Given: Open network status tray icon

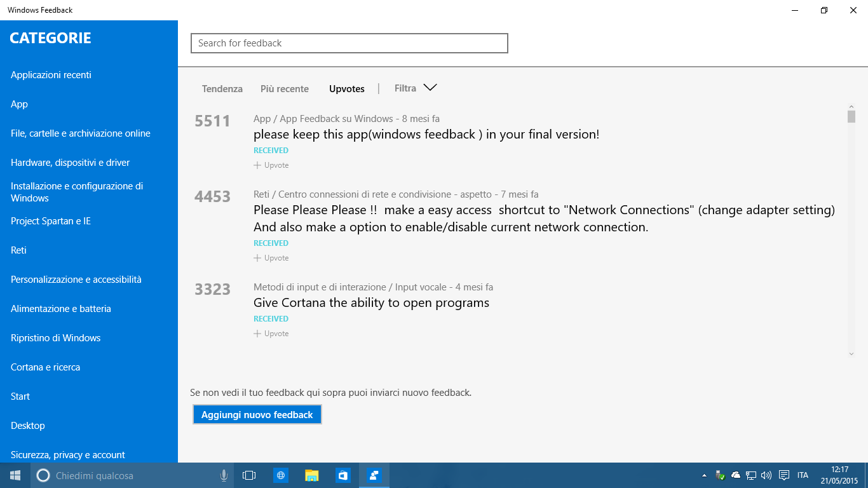Looking at the screenshot, I should pos(751,475).
